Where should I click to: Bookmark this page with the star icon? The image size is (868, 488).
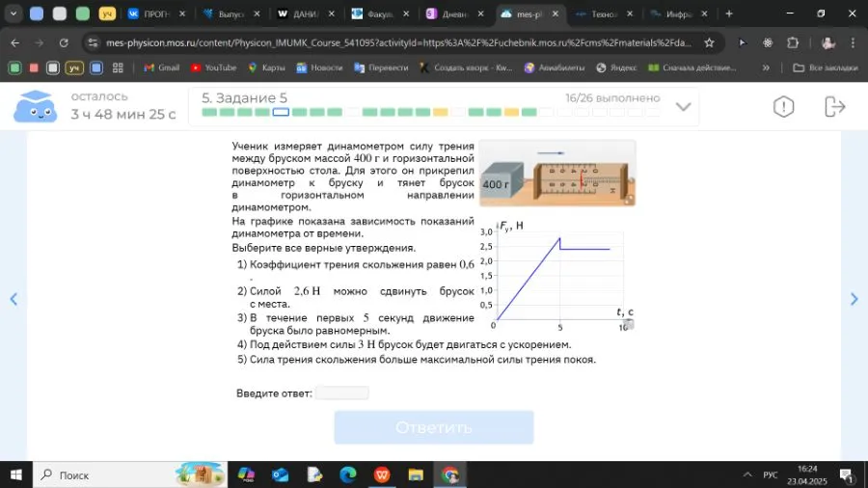[709, 42]
